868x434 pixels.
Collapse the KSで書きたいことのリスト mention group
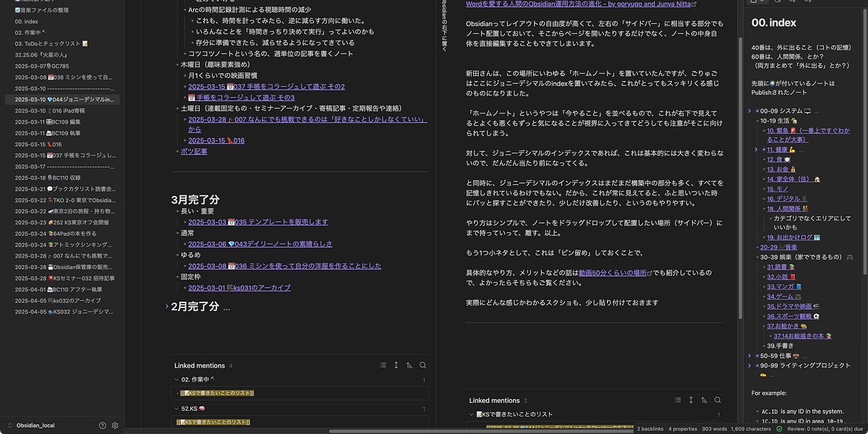pyautogui.click(x=472, y=414)
